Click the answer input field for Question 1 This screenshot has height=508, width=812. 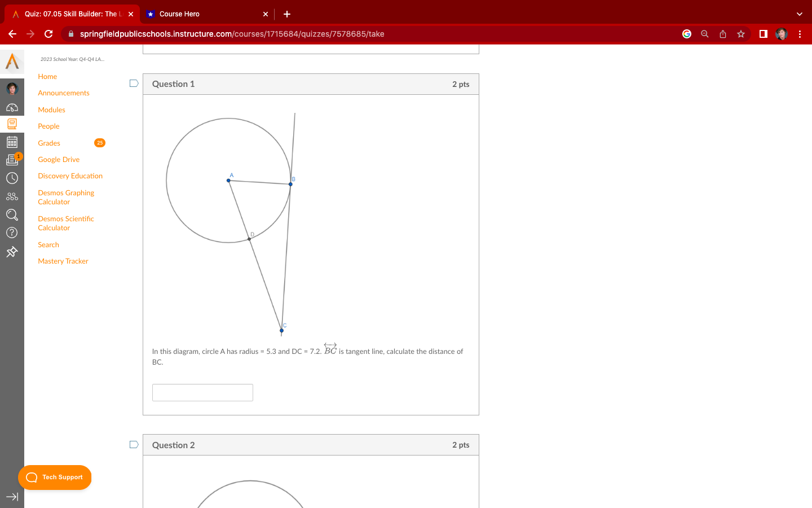pos(202,392)
